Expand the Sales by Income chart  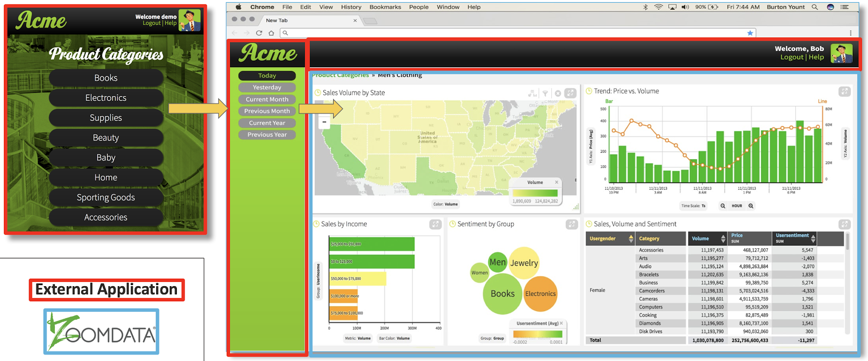[x=435, y=224]
